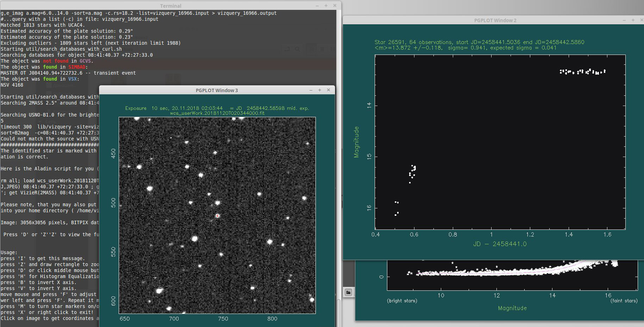The width and height of the screenshot is (644, 327).
Task: Click the magnitude-sigma plot in the background window
Action: 512,275
